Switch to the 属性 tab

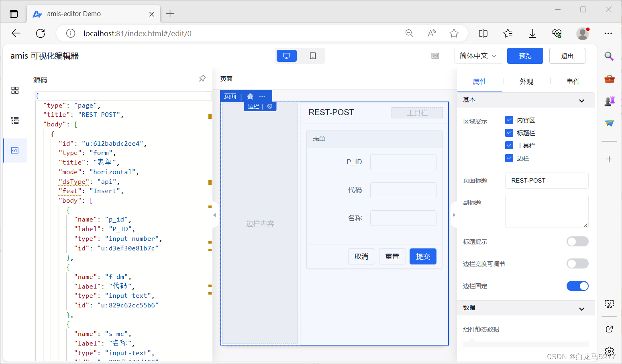point(479,81)
